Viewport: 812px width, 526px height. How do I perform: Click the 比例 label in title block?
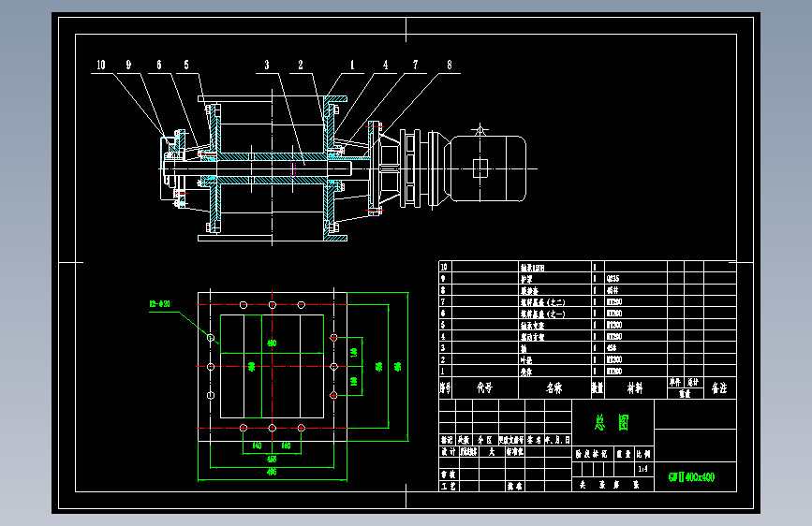click(x=643, y=454)
